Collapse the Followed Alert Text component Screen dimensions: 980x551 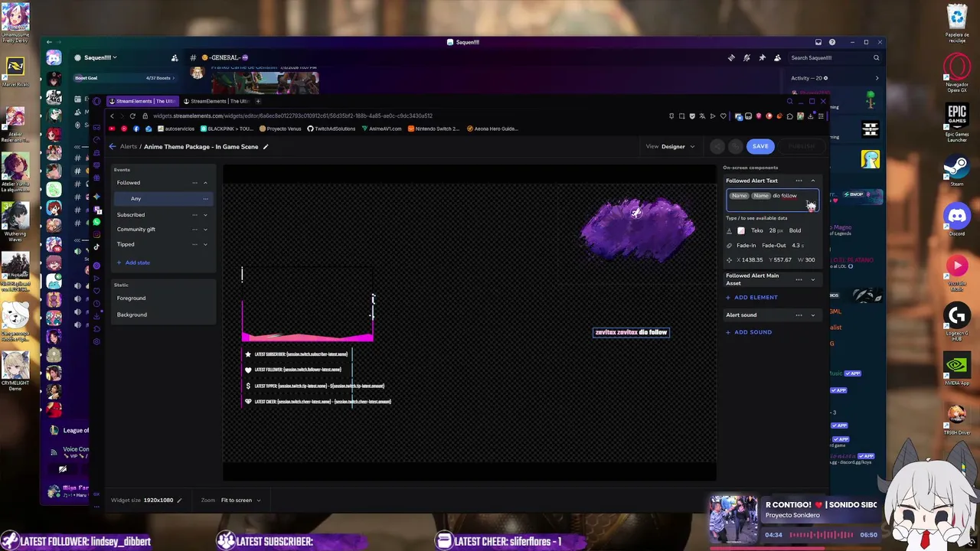[x=813, y=181]
